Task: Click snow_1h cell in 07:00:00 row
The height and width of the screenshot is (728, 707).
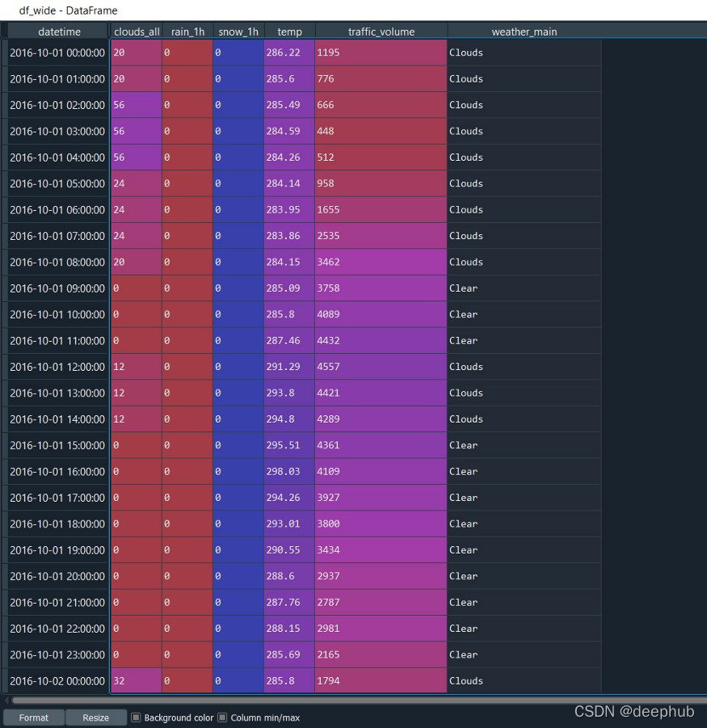Action: (238, 236)
